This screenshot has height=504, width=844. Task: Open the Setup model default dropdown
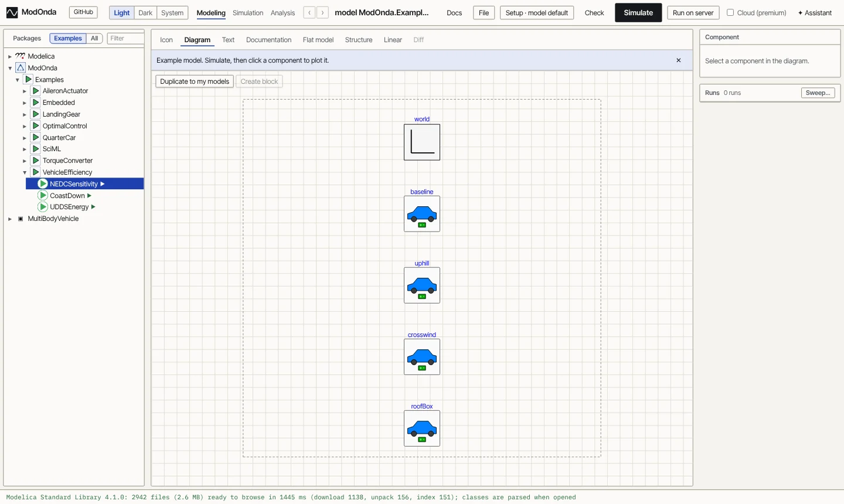click(537, 13)
